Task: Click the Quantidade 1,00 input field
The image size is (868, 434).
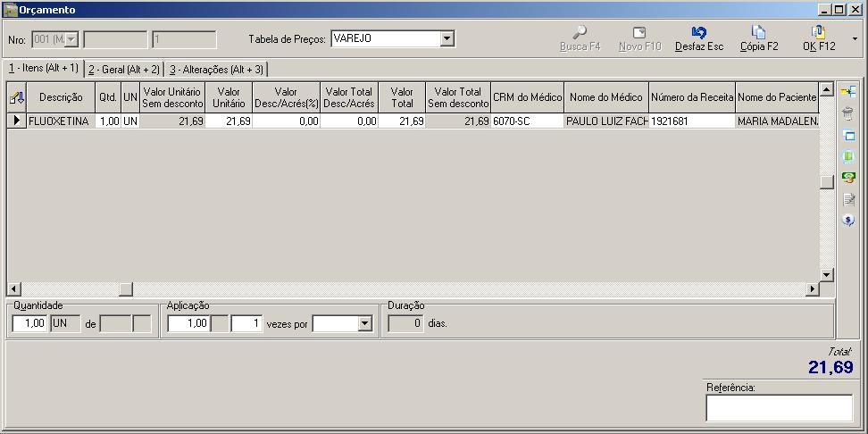Action: (x=29, y=324)
